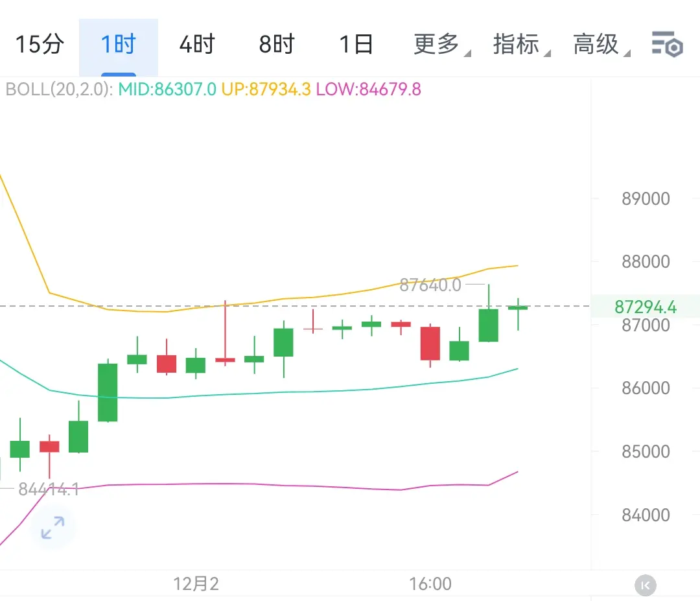Select the latest small green candle at the dashed price line

click(518, 308)
